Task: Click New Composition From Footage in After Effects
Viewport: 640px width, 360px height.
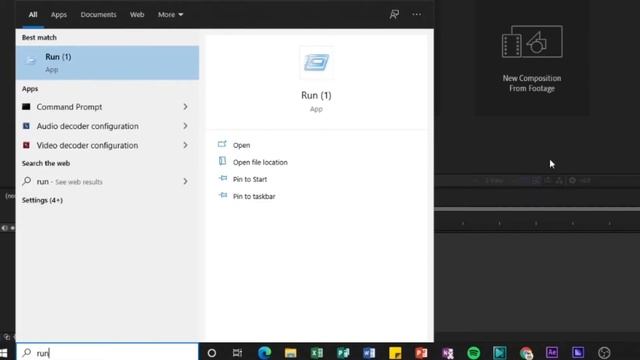Action: coord(532,83)
